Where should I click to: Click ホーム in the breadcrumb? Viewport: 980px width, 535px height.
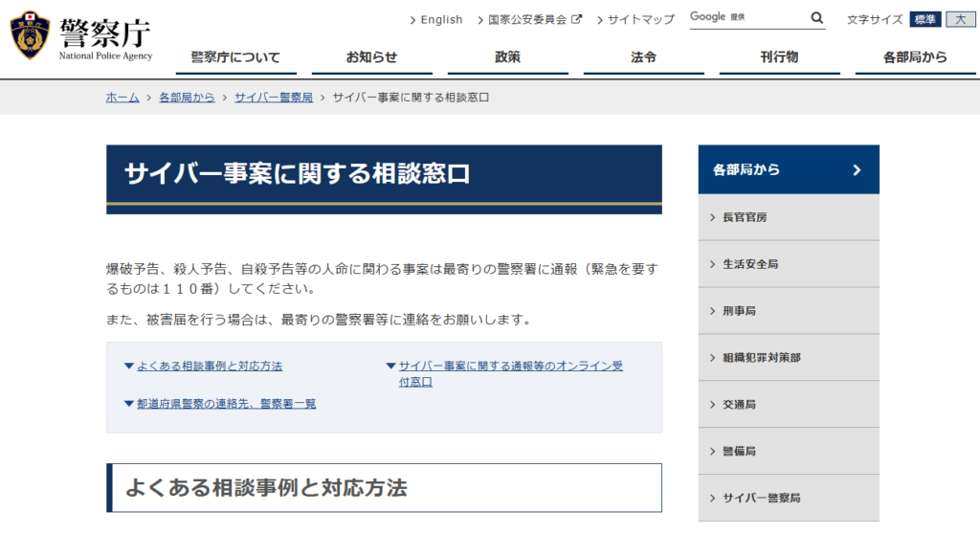(x=122, y=98)
